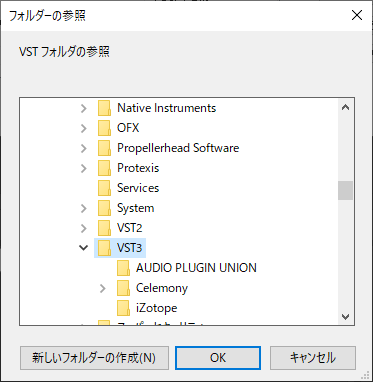Click the Propellerhead Software folder icon
The height and width of the screenshot is (382, 373).
coord(104,148)
